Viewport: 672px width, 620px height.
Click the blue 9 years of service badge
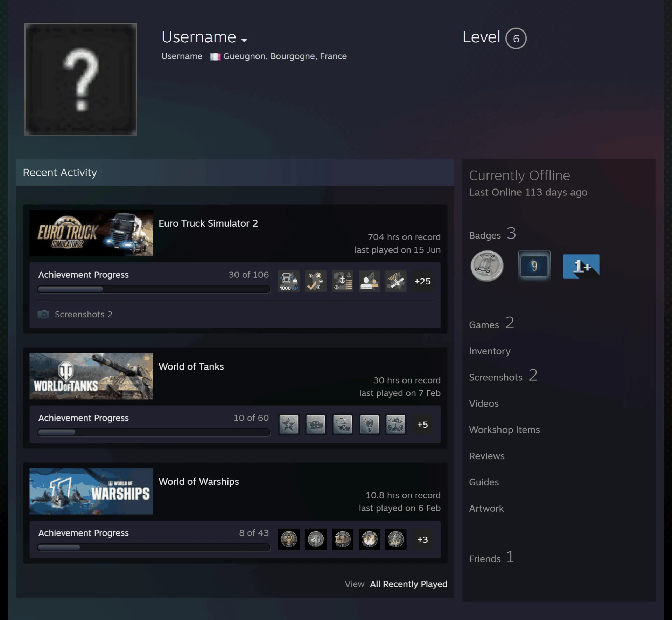pos(534,266)
